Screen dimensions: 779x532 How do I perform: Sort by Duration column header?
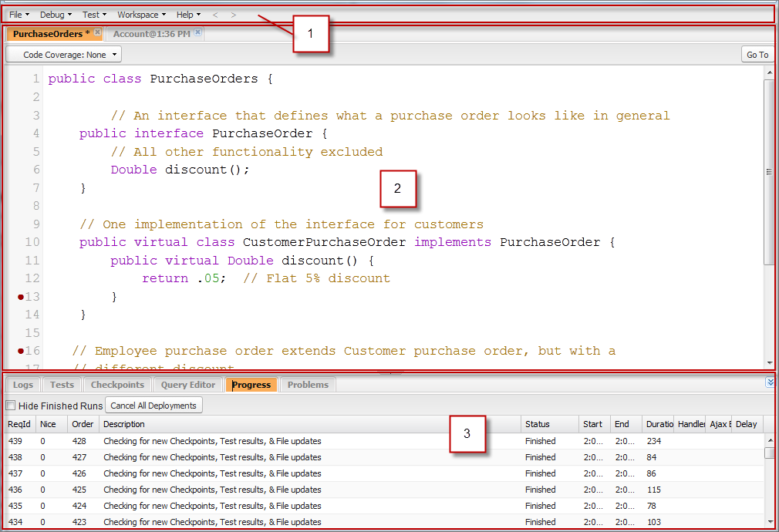[x=658, y=424]
